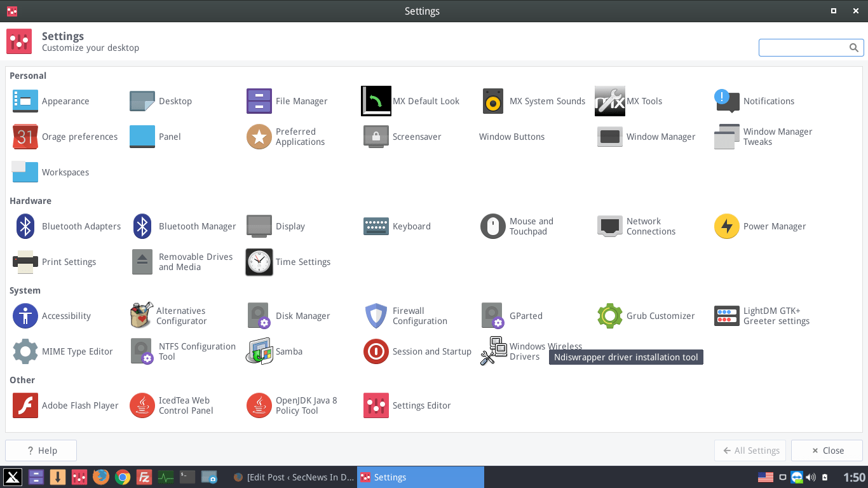The width and height of the screenshot is (868, 488).
Task: Click the Help button
Action: coord(41,451)
